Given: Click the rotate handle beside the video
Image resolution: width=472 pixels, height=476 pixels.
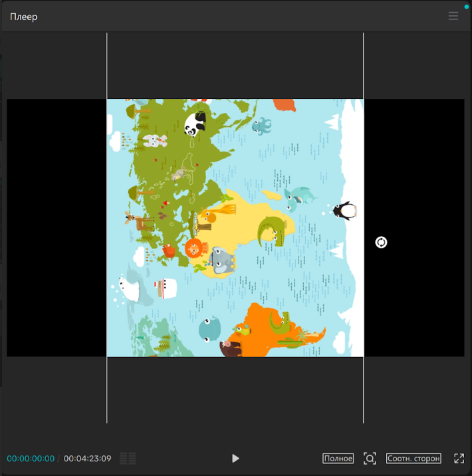Looking at the screenshot, I should point(381,242).
